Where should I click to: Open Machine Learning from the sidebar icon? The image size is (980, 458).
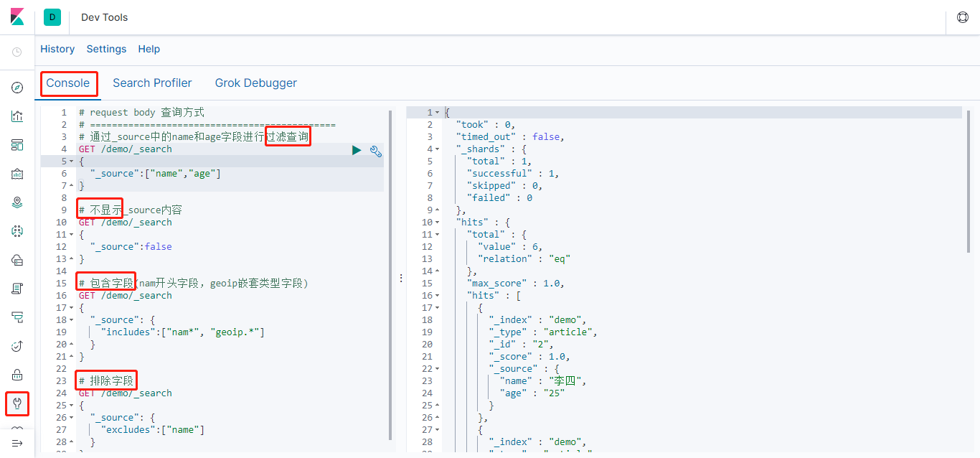(x=17, y=231)
